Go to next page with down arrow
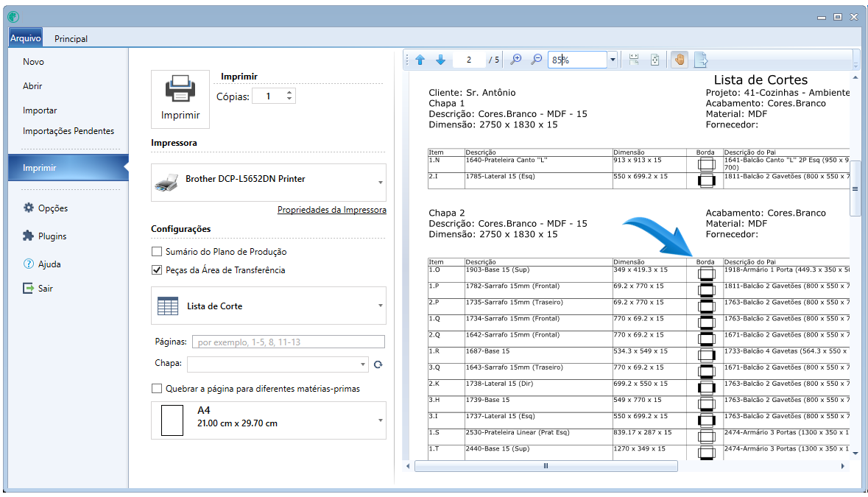The image size is (868, 497). click(x=441, y=60)
